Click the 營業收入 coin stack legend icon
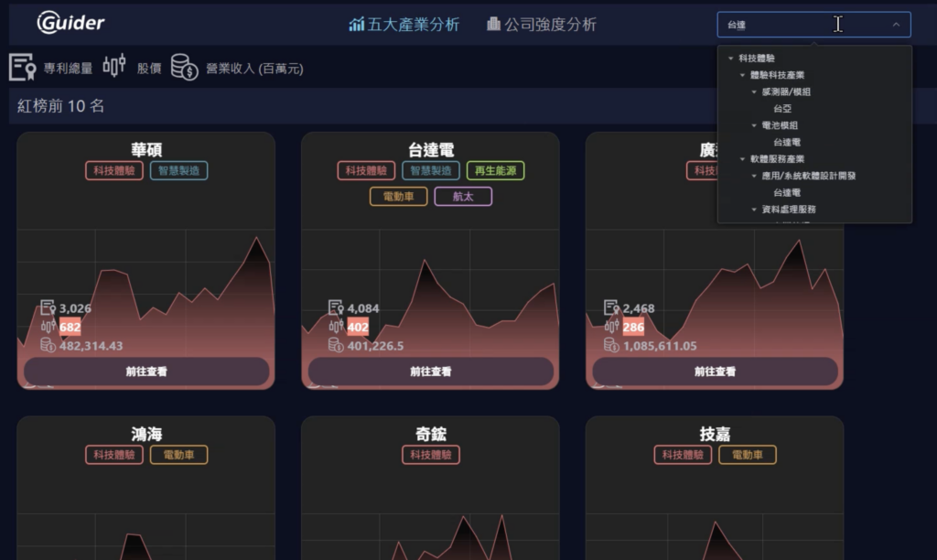The height and width of the screenshot is (560, 937). point(184,67)
